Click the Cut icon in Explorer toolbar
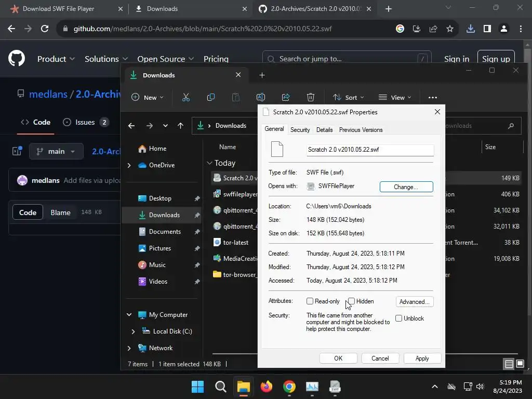The width and height of the screenshot is (532, 399). [x=186, y=97]
